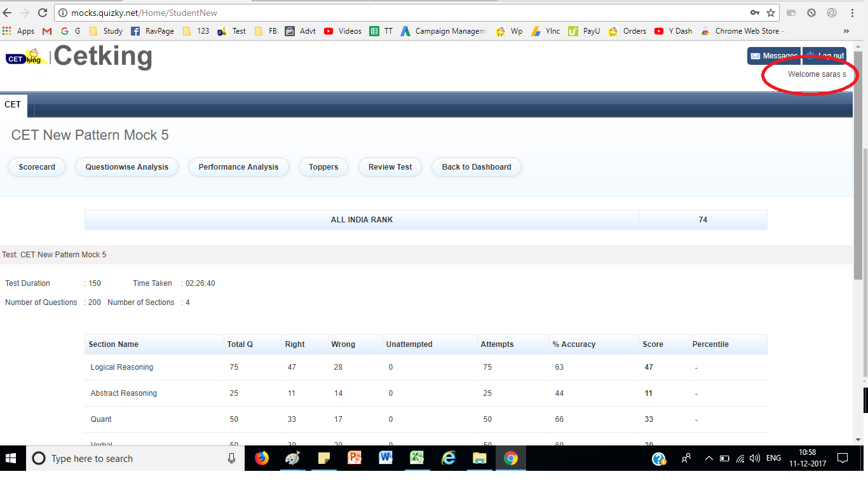Go Back to Dashboard

[x=477, y=167]
